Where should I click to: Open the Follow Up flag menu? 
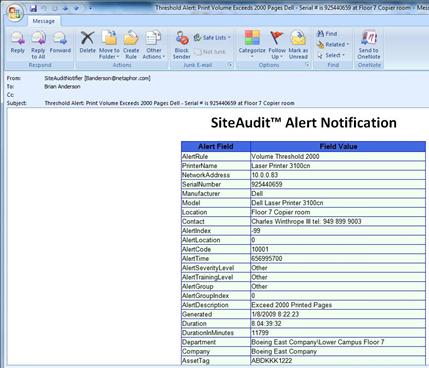pyautogui.click(x=277, y=45)
